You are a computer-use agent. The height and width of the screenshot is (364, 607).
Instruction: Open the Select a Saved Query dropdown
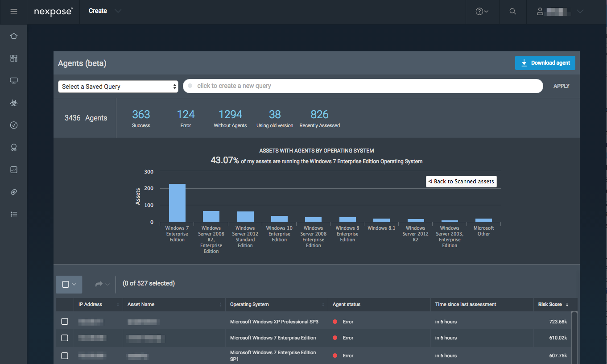tap(118, 87)
